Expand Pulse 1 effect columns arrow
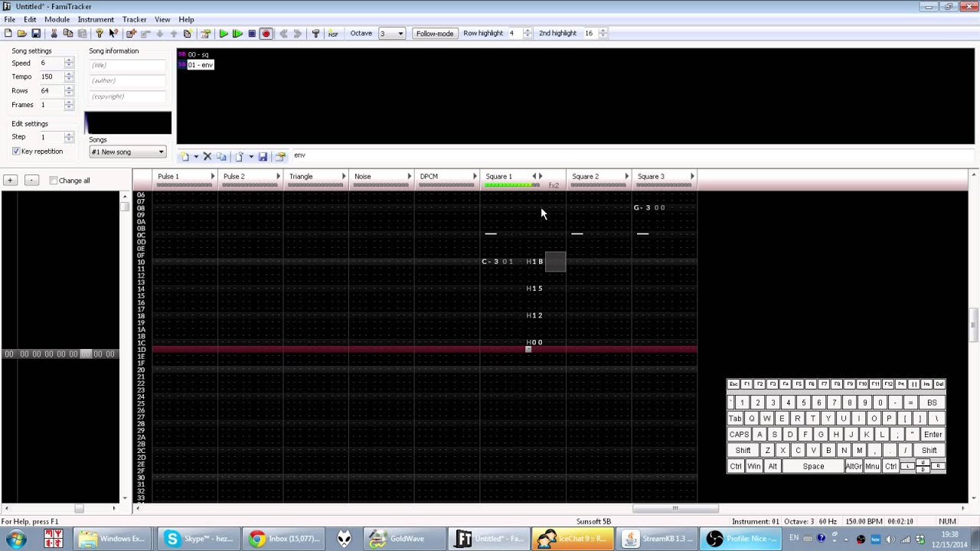 [213, 177]
